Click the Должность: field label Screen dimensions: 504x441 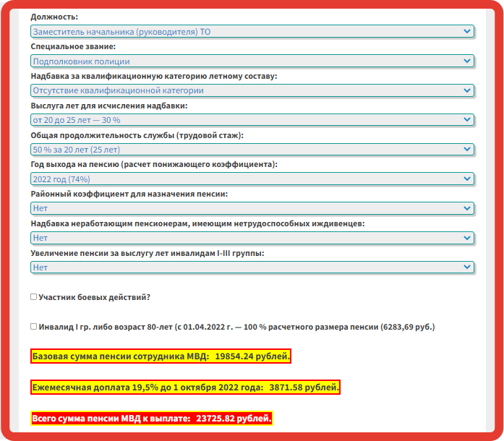click(54, 17)
